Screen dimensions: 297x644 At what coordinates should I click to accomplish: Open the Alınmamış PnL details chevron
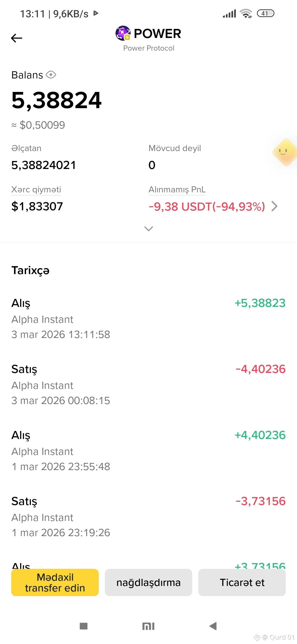pyautogui.click(x=274, y=206)
